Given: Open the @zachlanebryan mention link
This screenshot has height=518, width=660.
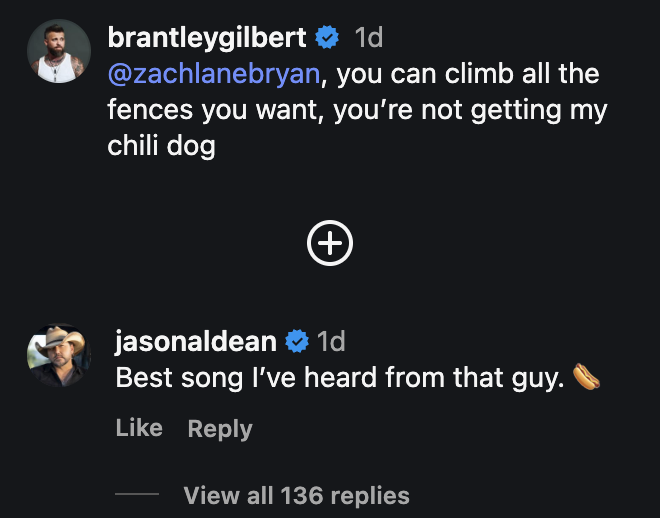Looking at the screenshot, I should tap(213, 74).
